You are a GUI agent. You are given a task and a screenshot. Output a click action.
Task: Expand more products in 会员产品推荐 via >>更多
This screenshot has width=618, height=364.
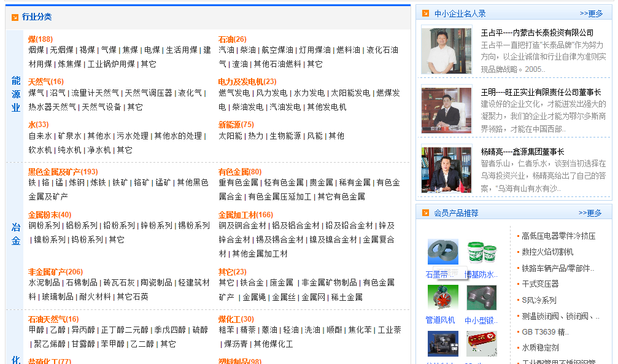590,213
